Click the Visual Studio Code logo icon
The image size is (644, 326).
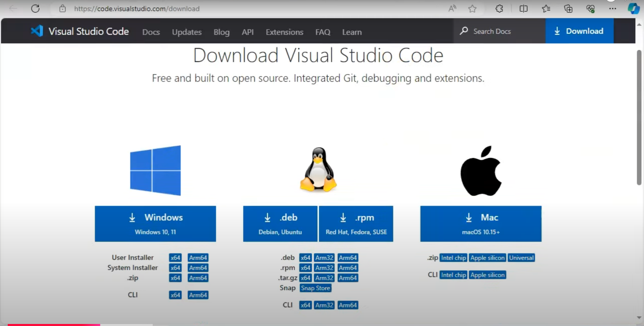[x=37, y=31]
